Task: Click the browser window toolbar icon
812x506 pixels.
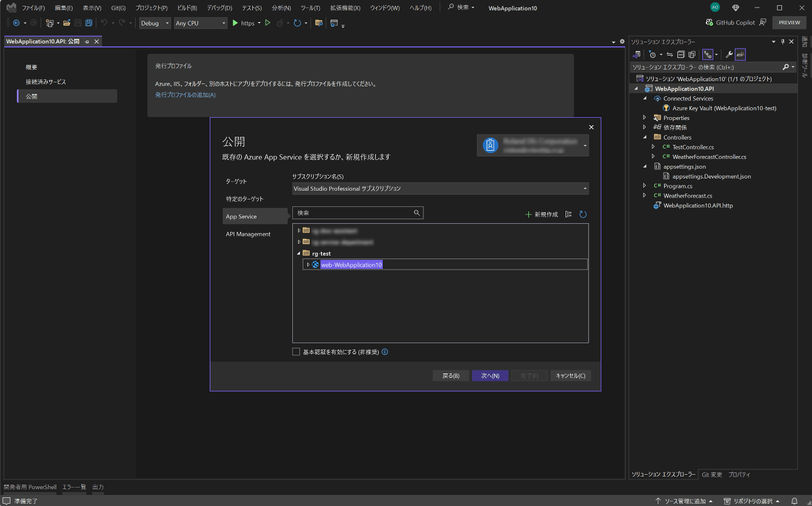Action: pyautogui.click(x=334, y=23)
